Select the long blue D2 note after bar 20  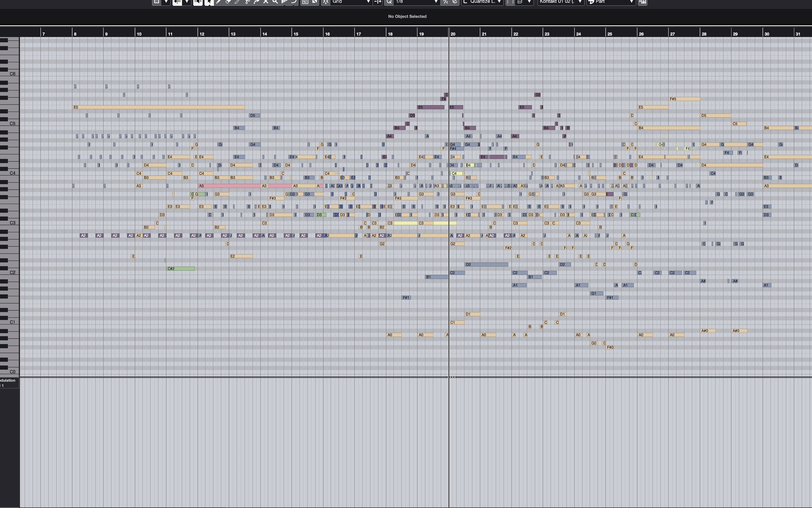click(486, 264)
